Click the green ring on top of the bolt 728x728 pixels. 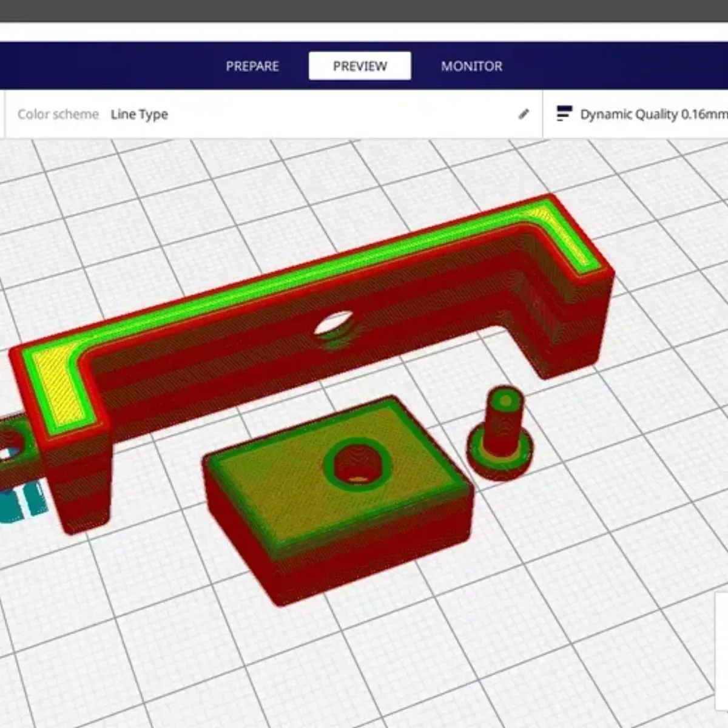coord(505,400)
